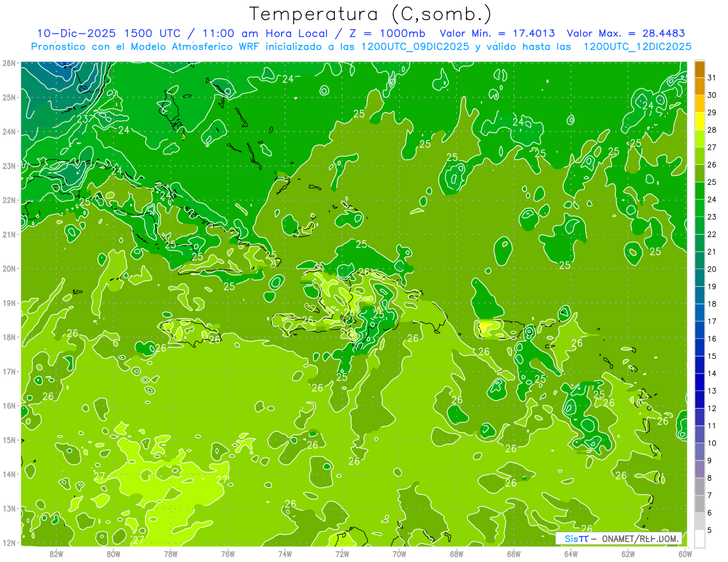Select the gray swatch between 6 and 7
The height and width of the screenshot is (562, 728).
(699, 503)
